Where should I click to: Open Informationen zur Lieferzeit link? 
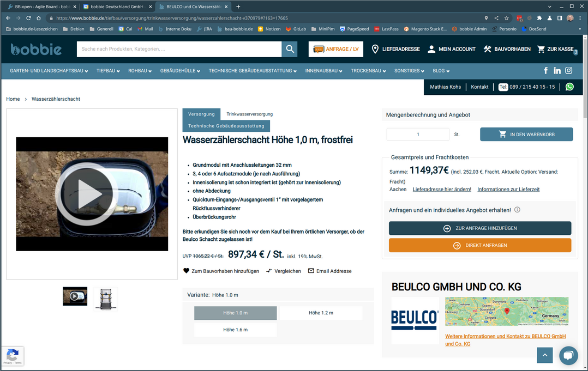508,190
